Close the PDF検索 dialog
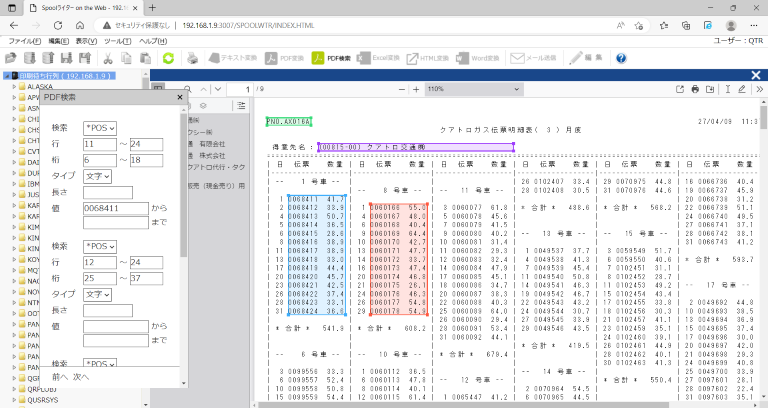This screenshot has width=768, height=408. click(x=179, y=97)
